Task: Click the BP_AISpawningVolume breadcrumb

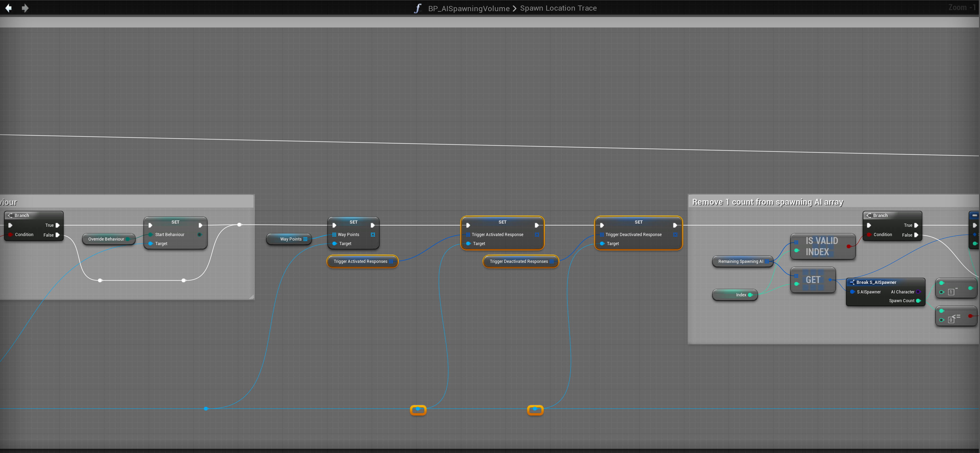Action: pyautogui.click(x=469, y=8)
